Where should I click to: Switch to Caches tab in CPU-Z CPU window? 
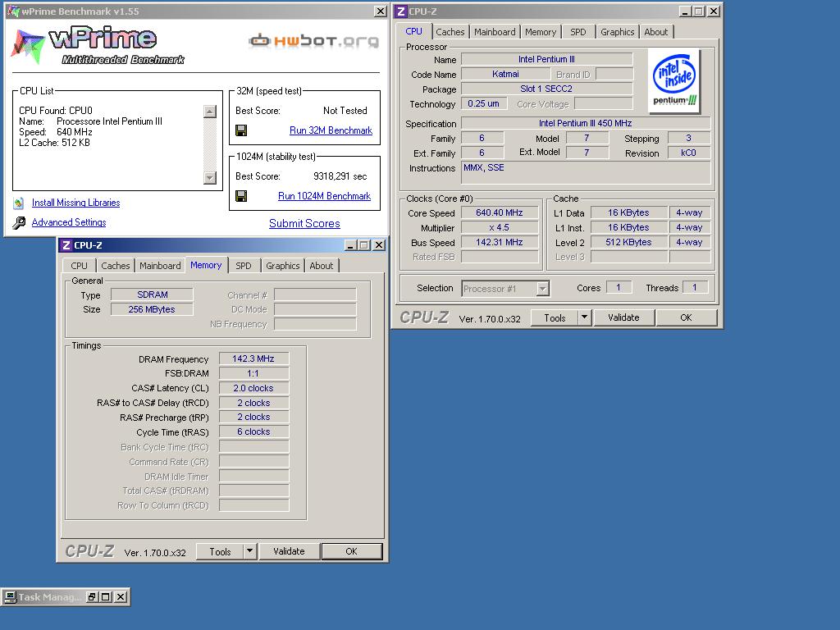click(450, 32)
